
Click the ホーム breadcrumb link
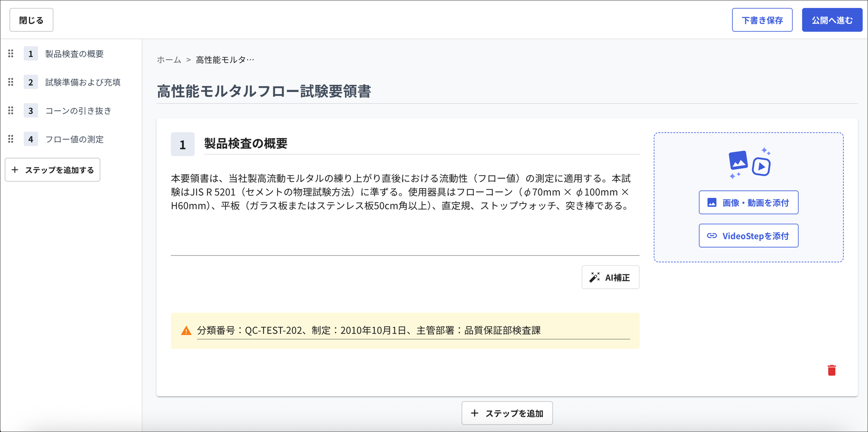(169, 60)
